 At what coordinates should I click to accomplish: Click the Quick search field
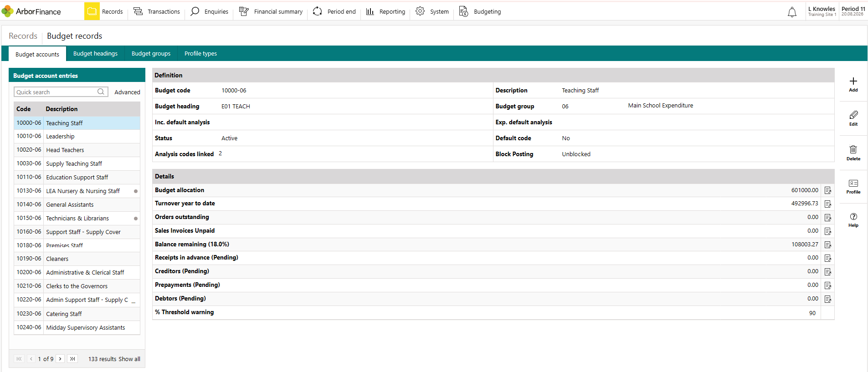[61, 92]
